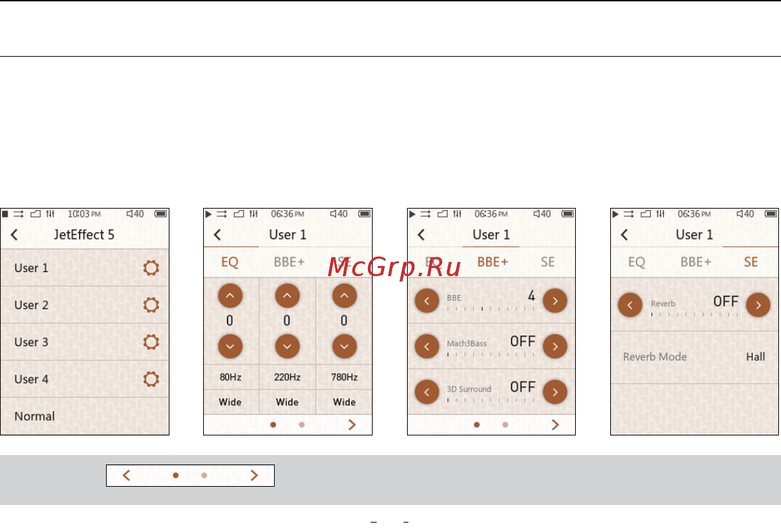Click the 3D Surround slider scale
The image size is (781, 532).
[491, 400]
